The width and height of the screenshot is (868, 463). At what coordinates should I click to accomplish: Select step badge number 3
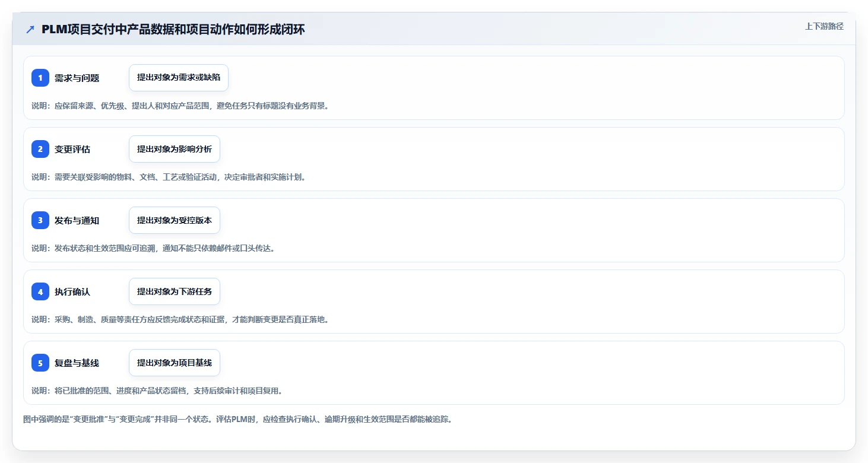(40, 220)
